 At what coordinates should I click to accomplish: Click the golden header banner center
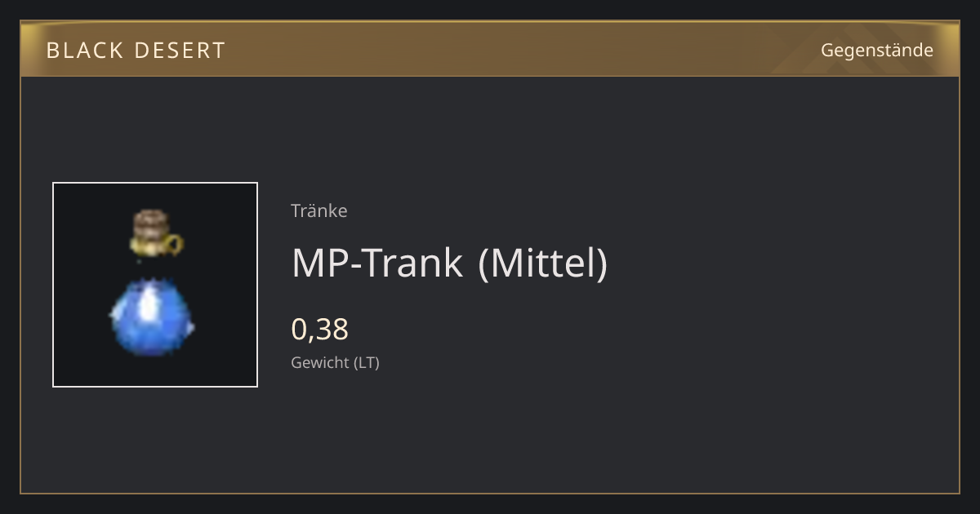tap(490, 49)
